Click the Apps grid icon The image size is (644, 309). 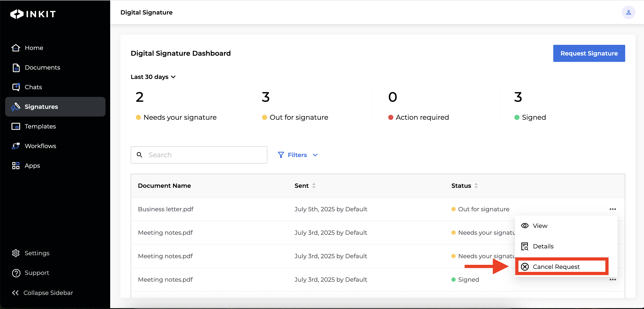[16, 166]
